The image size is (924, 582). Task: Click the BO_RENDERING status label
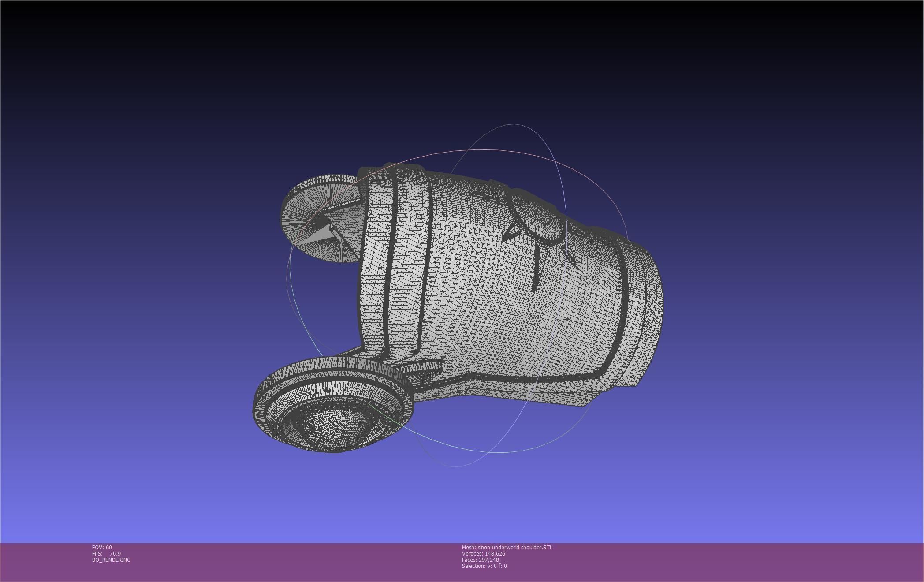tap(111, 560)
